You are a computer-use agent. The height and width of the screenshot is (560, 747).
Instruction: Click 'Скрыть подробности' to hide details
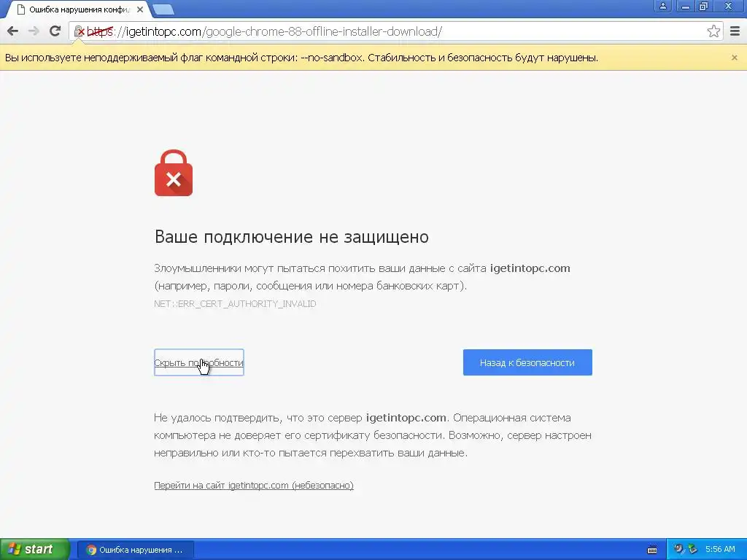[198, 362]
